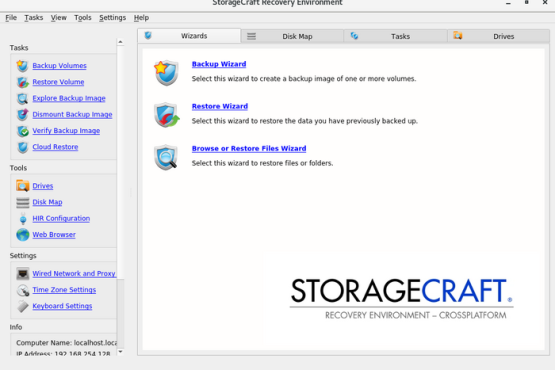This screenshot has width=555, height=370.
Task: Open the Tools menu
Action: 82,18
